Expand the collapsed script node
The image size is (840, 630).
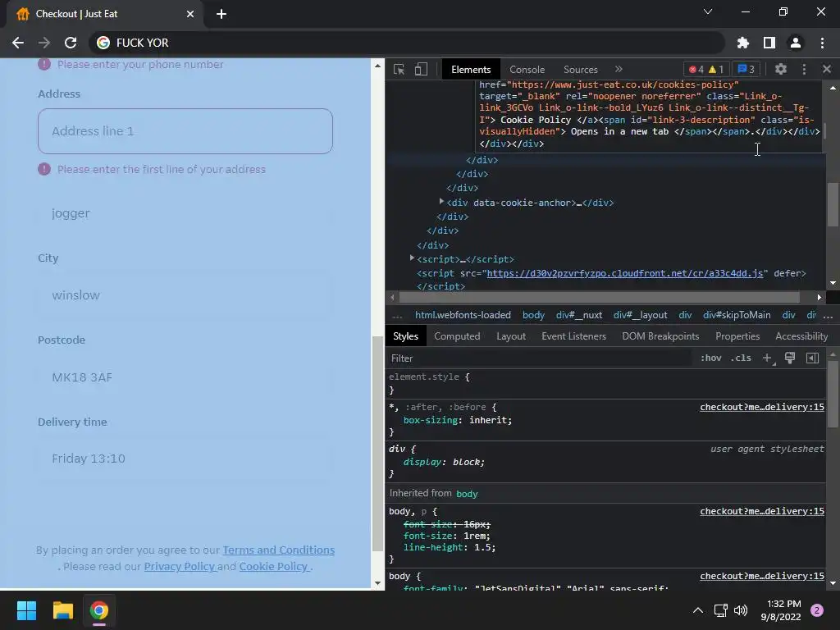pos(412,258)
